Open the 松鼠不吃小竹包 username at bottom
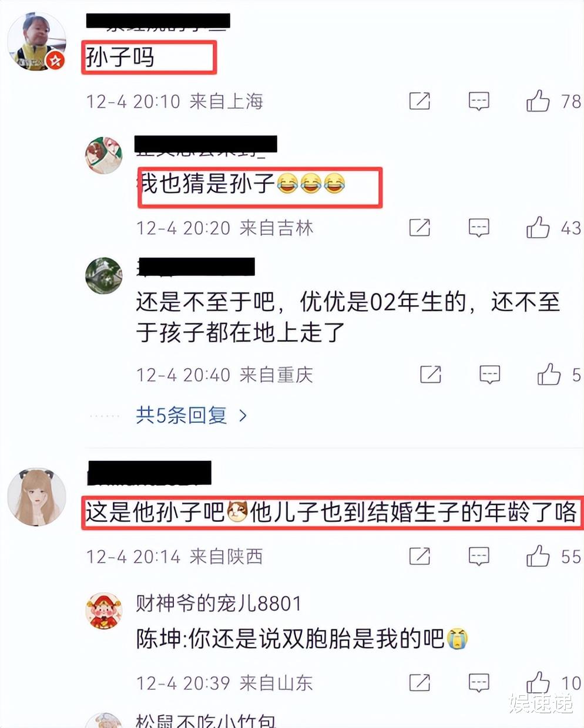The image size is (584, 728). [x=206, y=721]
